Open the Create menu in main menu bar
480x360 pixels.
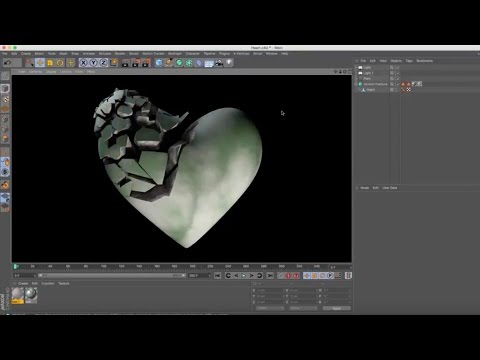click(x=26, y=54)
